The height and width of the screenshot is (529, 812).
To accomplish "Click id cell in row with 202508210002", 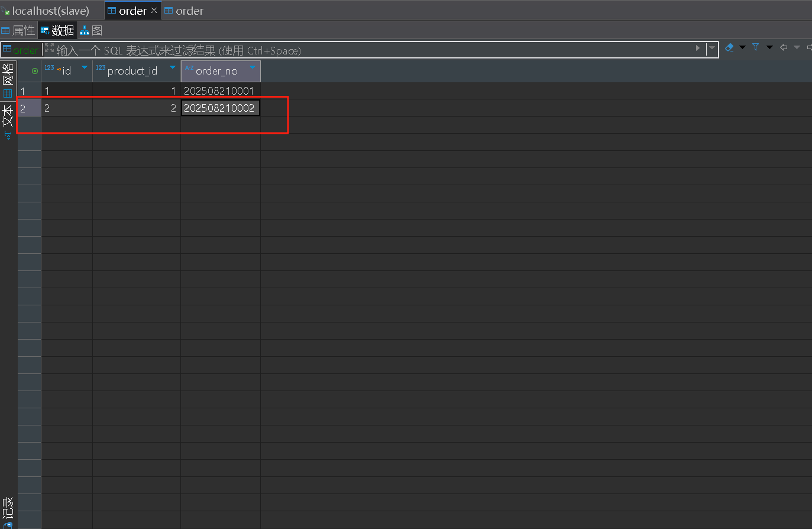I will pyautogui.click(x=67, y=108).
